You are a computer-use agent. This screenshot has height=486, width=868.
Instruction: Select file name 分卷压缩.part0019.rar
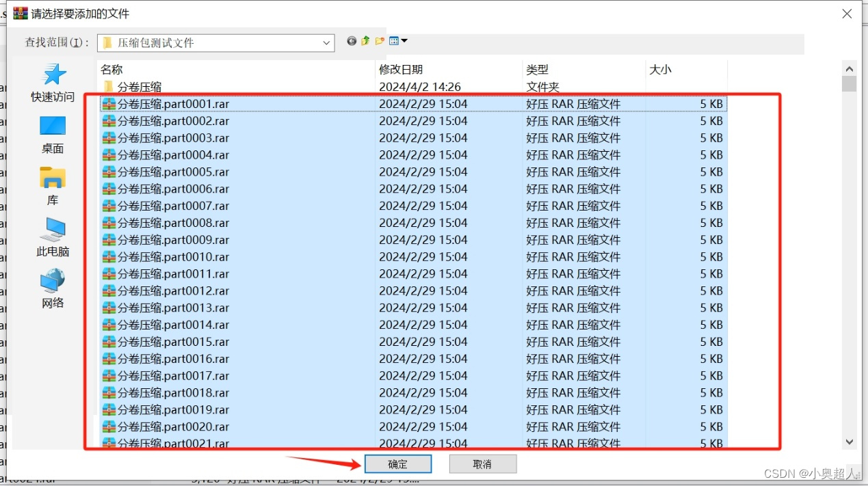pyautogui.click(x=174, y=410)
